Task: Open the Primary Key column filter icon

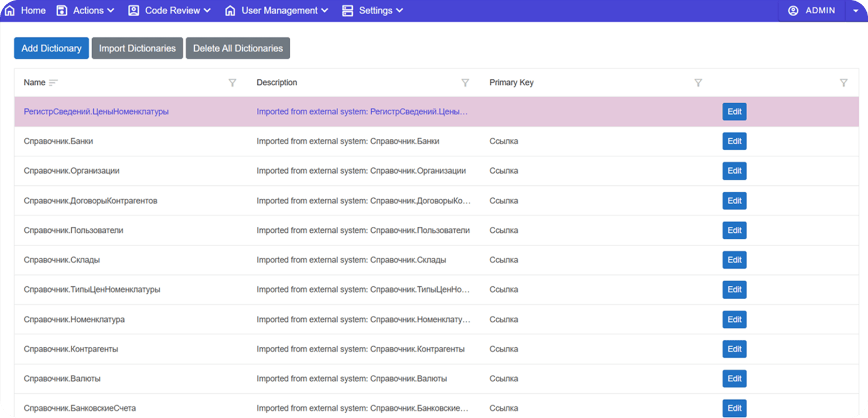Action: [x=698, y=83]
